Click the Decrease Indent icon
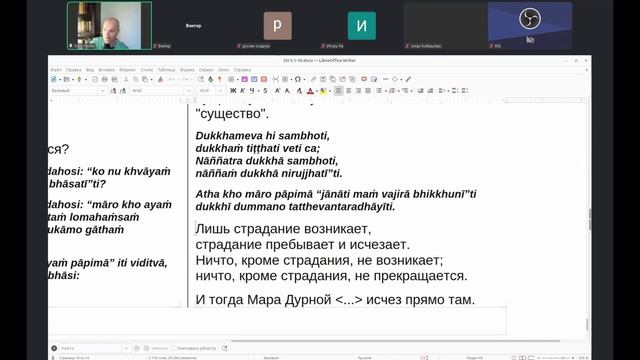This screenshot has height=360, width=640. [430, 91]
